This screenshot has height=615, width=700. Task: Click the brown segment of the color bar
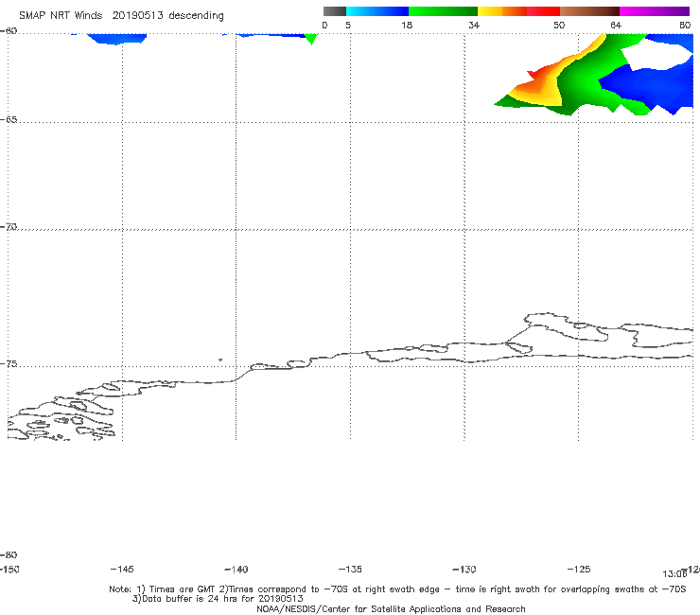point(589,11)
